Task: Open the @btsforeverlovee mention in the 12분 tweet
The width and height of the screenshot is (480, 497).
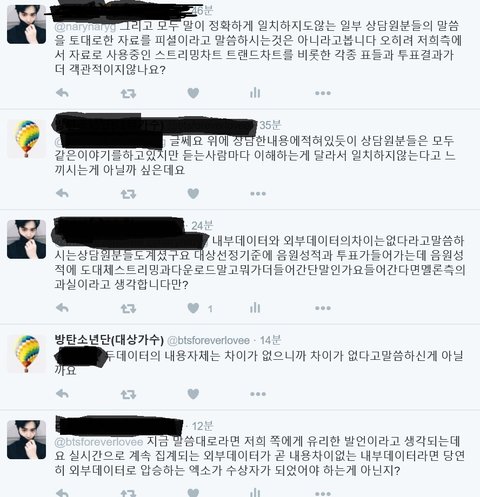Action: 99,442
